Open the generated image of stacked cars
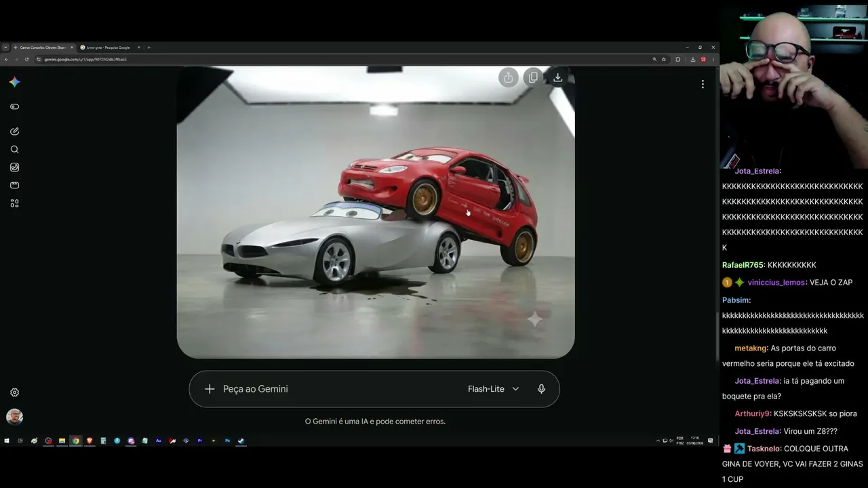868x488 pixels. pyautogui.click(x=376, y=212)
